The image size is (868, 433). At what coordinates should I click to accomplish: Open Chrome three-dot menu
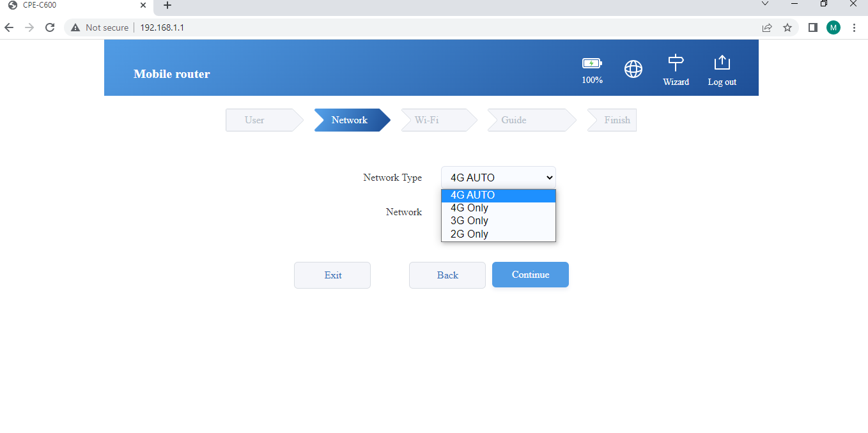pyautogui.click(x=855, y=27)
